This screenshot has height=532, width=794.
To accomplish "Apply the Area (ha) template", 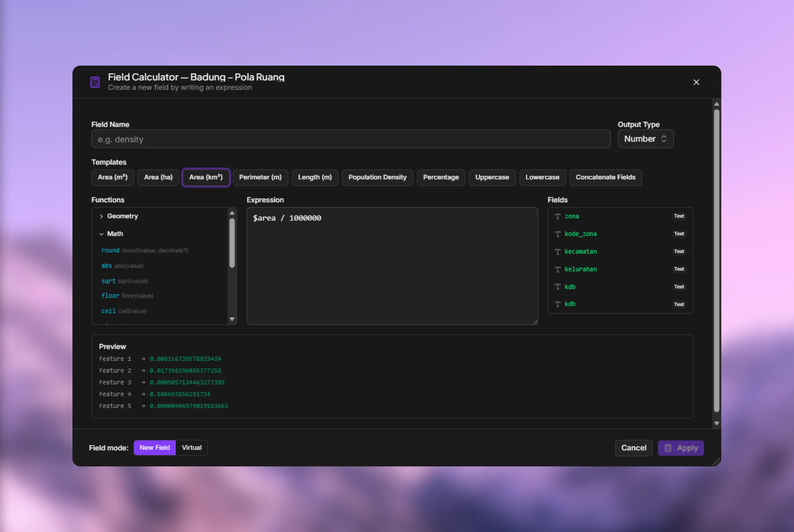I will tap(158, 178).
